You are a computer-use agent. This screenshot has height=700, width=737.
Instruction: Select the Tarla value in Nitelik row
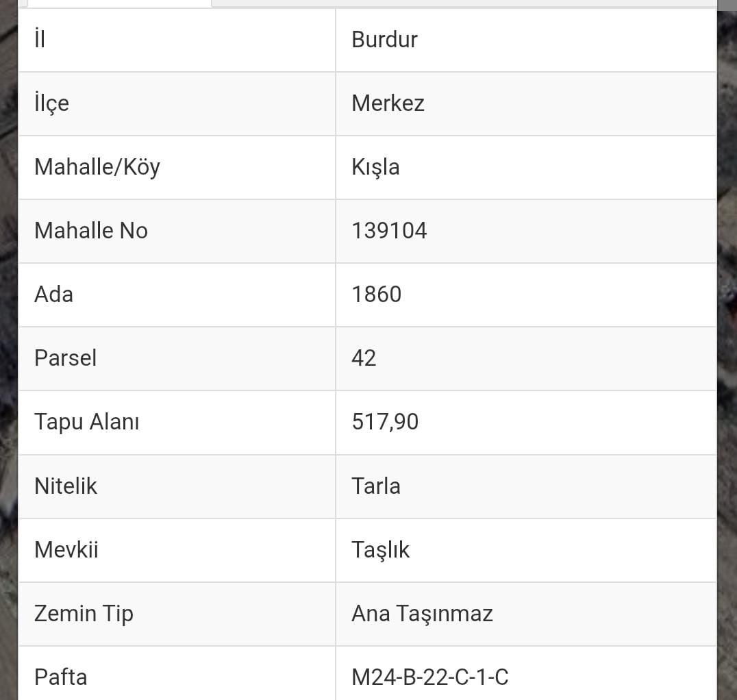click(375, 486)
